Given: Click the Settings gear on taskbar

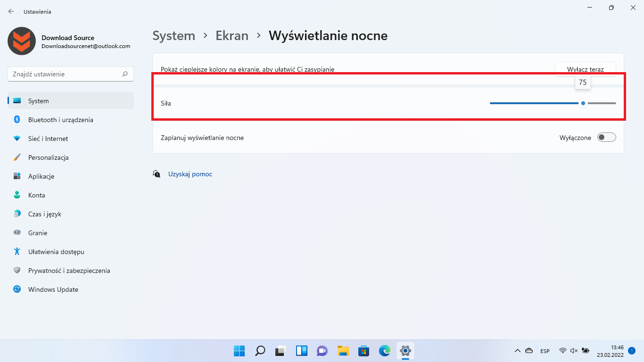Looking at the screenshot, I should click(x=405, y=351).
